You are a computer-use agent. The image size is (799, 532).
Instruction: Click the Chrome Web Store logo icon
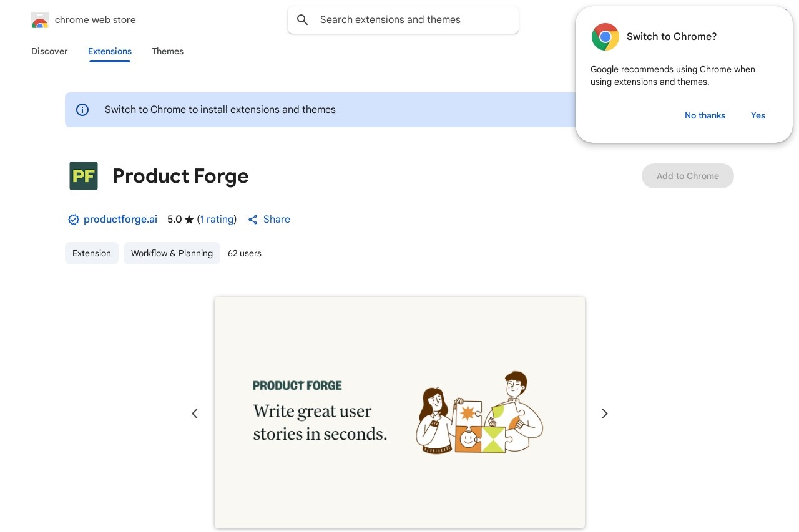tap(40, 20)
